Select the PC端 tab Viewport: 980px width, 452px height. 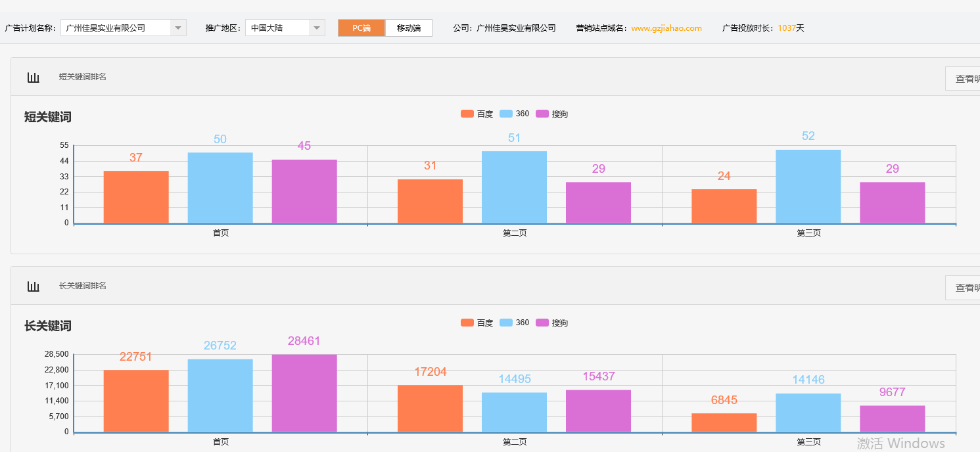(361, 28)
